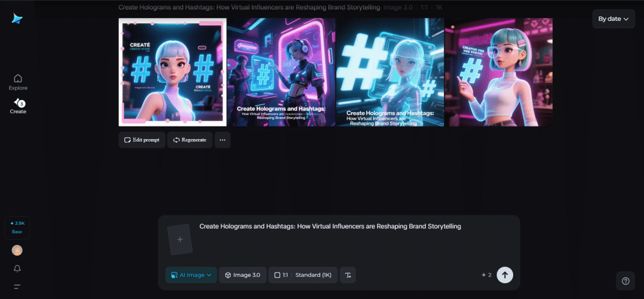Open the AI Image type dropdown
The width and height of the screenshot is (644, 299).
click(x=191, y=275)
